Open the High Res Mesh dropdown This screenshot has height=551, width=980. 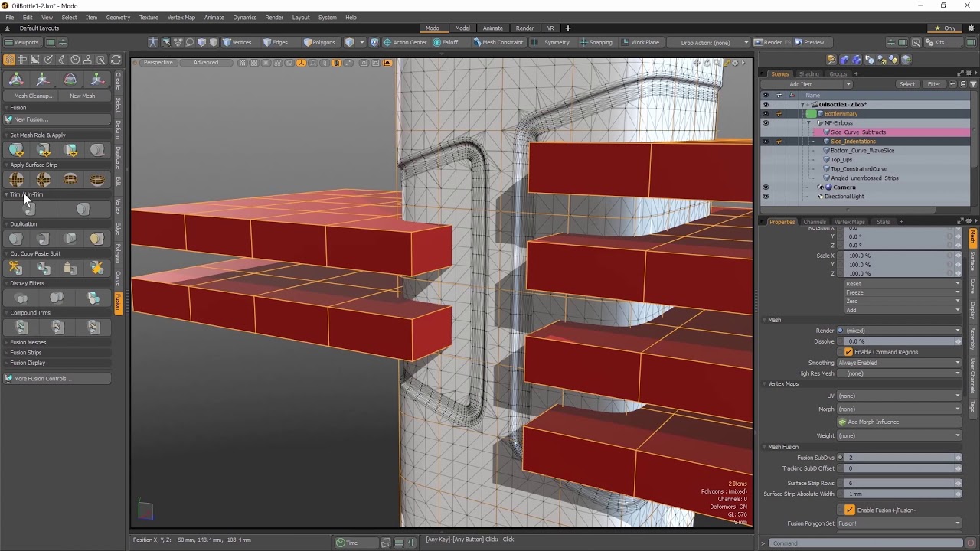(899, 373)
